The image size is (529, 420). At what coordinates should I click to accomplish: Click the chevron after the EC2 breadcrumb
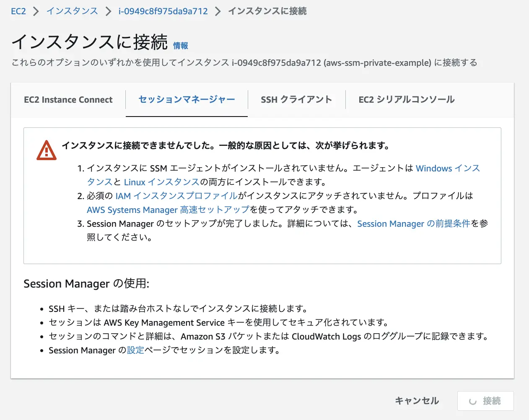[x=36, y=11]
